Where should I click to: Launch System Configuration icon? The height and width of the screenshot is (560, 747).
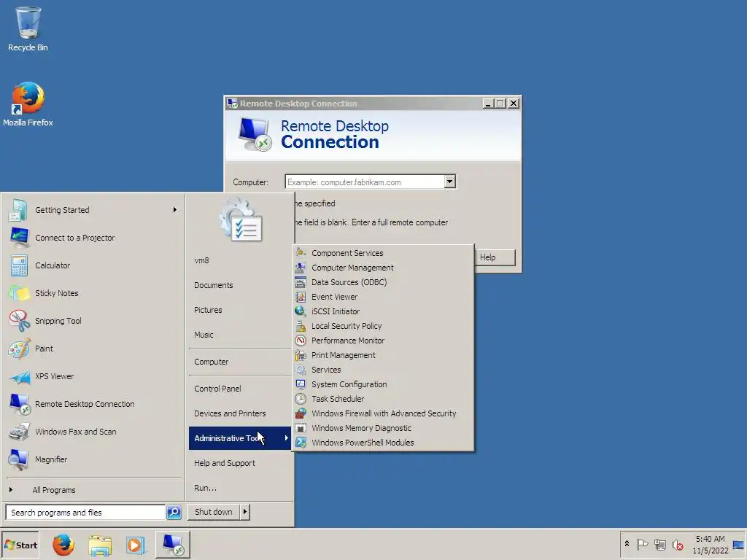point(300,384)
